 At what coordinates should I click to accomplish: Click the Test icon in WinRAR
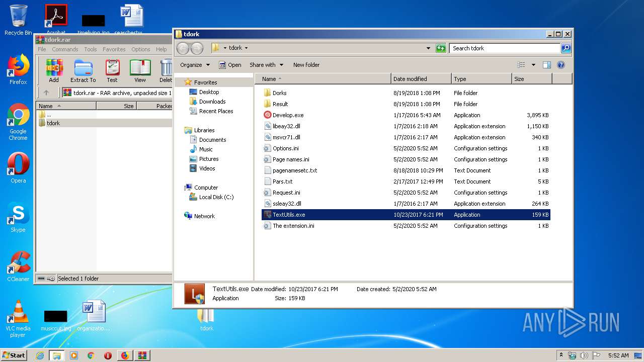pyautogui.click(x=112, y=70)
